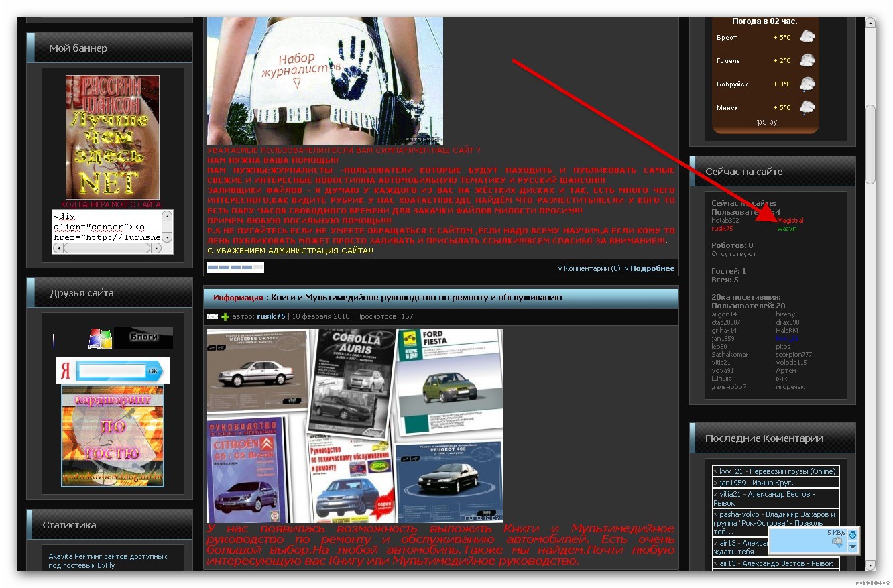This screenshot has height=588, width=893.
Task: Click the Yandex search OK button
Action: coord(154,371)
